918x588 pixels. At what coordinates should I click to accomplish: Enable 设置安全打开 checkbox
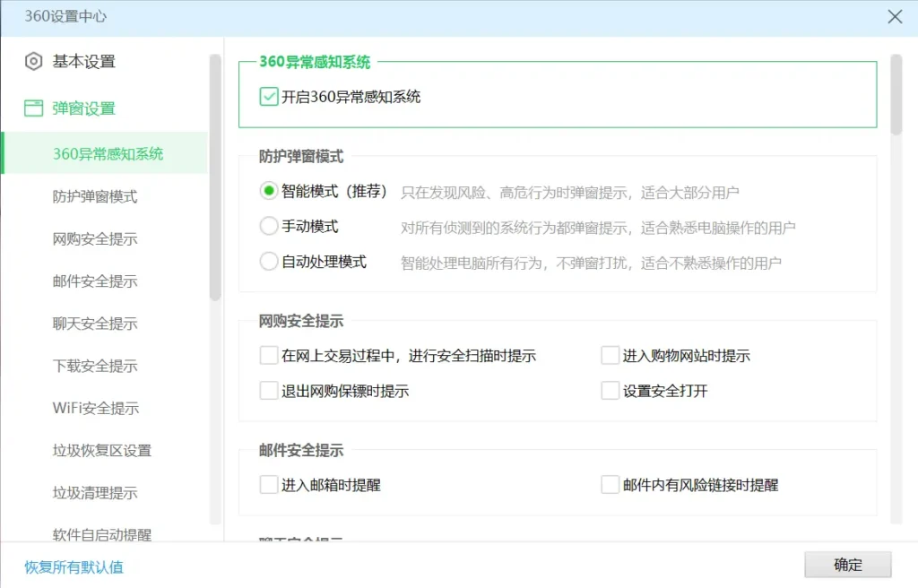pos(610,391)
